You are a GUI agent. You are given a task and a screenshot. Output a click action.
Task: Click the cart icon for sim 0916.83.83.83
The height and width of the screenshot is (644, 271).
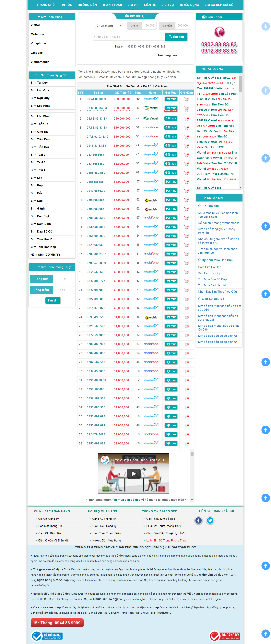[186, 146]
